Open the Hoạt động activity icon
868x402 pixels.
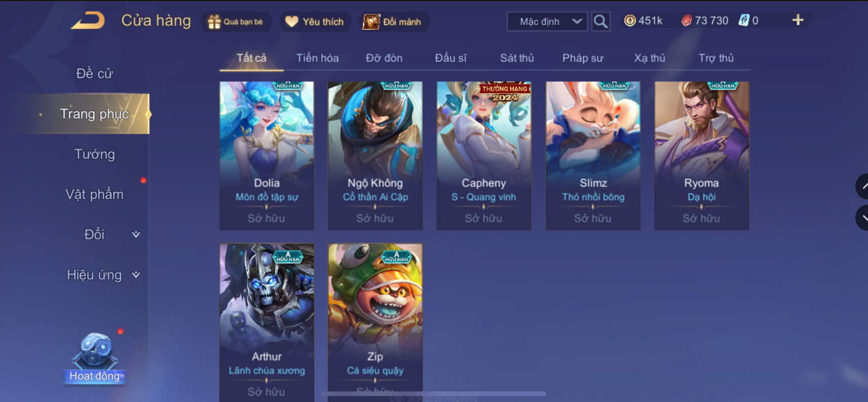tap(95, 357)
